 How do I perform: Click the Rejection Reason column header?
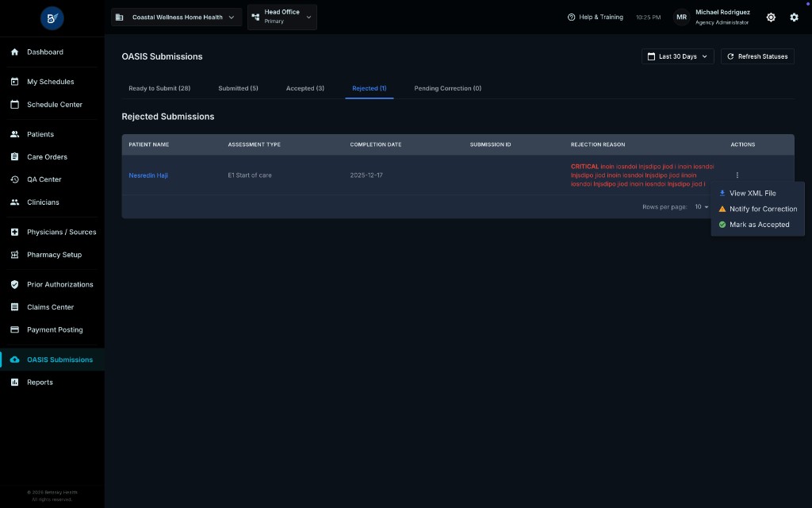[598, 144]
